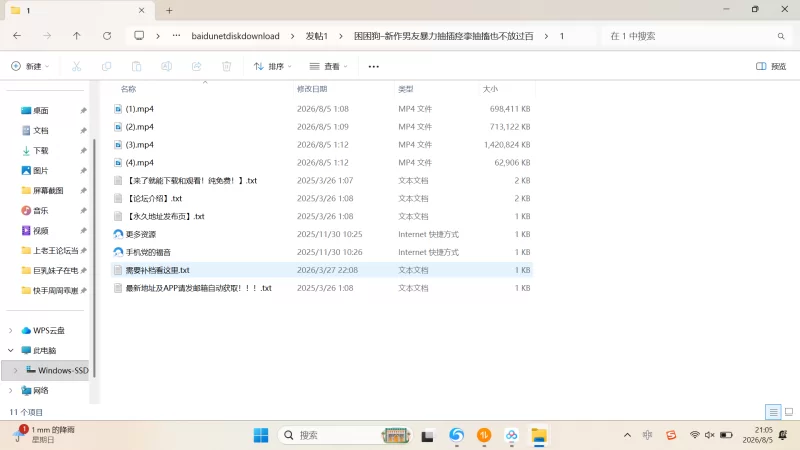
Task: Toggle the preview pane button
Action: pos(771,66)
